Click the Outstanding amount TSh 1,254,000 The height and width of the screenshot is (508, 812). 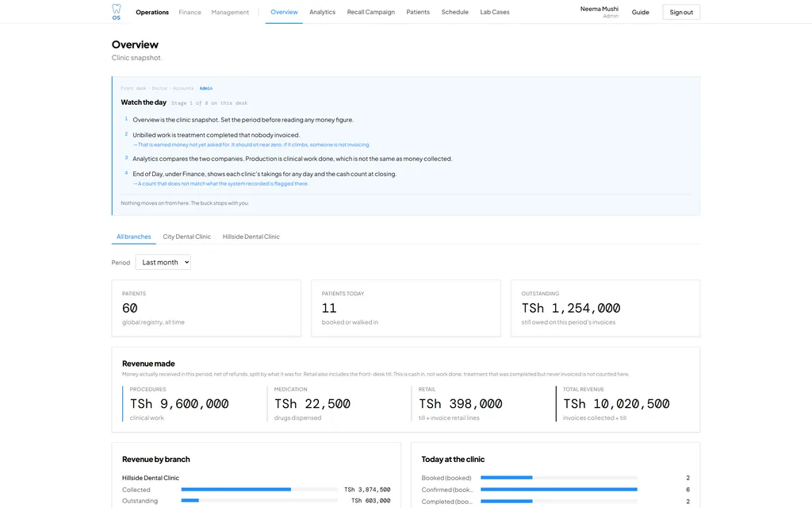[571, 308]
